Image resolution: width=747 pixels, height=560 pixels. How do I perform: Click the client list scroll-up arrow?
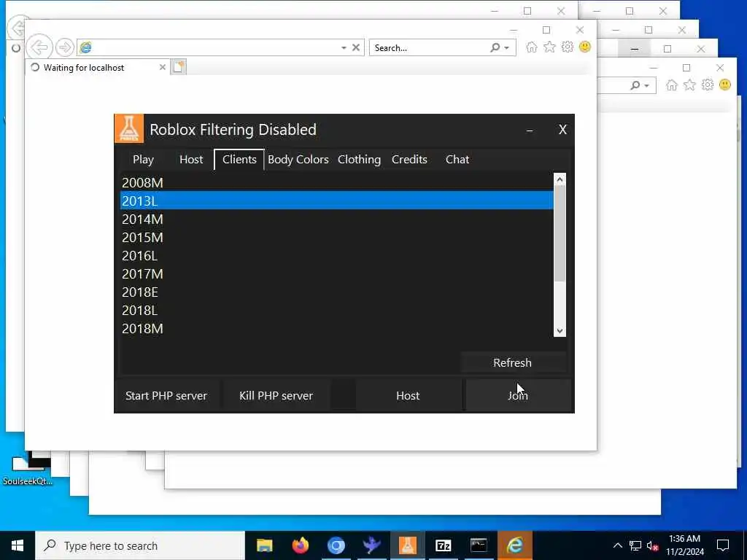(x=560, y=179)
